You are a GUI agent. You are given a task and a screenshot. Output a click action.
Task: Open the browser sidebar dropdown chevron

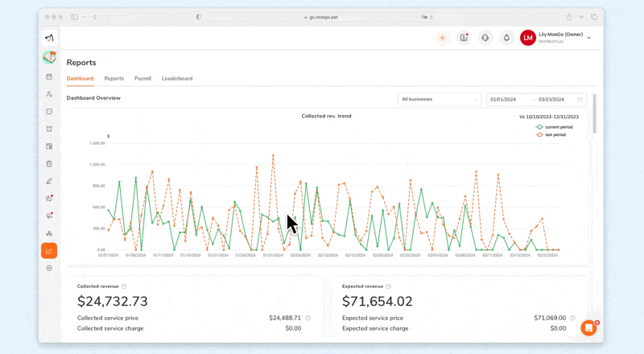point(84,17)
